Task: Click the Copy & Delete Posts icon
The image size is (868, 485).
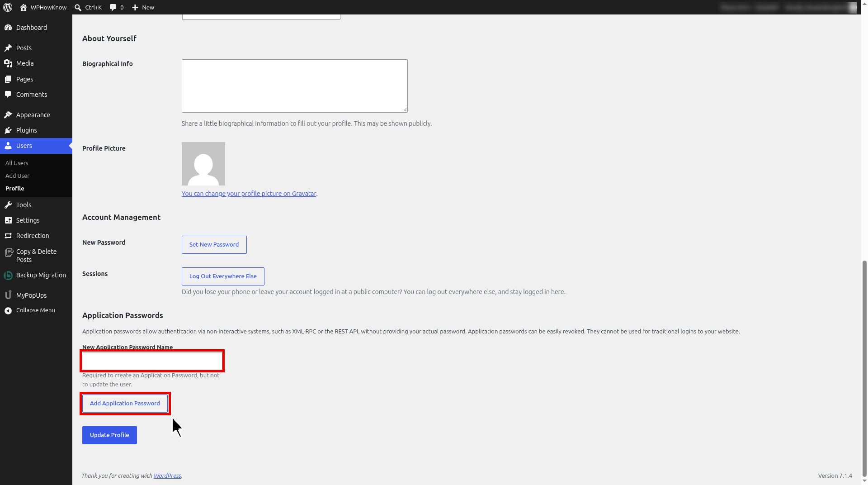Action: point(8,252)
